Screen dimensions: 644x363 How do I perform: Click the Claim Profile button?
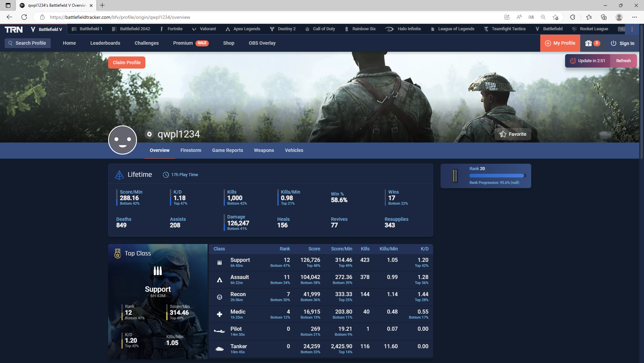pyautogui.click(x=127, y=62)
